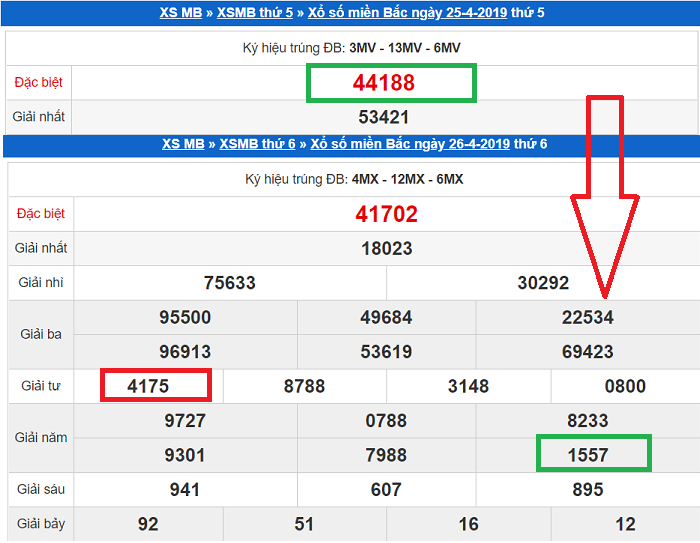Click second prize number 75633
The height and width of the screenshot is (543, 700).
[229, 283]
